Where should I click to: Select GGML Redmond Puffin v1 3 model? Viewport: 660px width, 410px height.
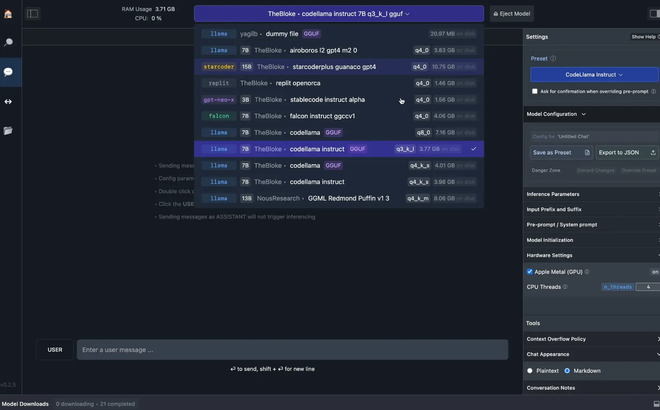tap(339, 198)
